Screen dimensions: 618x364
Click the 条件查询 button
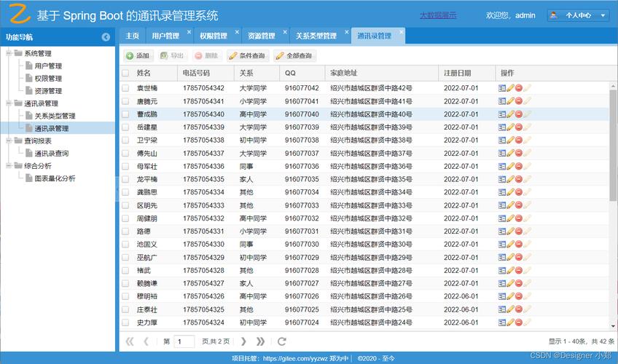click(x=248, y=55)
